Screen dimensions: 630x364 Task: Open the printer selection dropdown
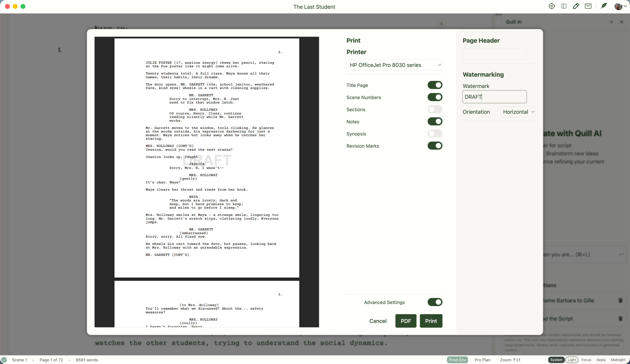click(x=394, y=65)
